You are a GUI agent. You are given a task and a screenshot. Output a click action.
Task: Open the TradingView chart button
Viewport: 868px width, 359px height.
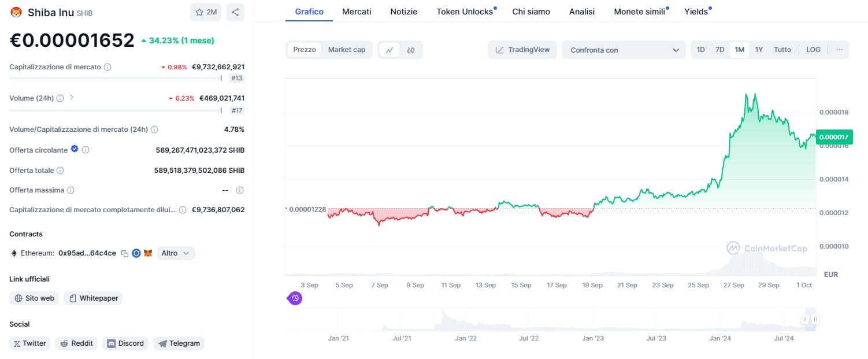[x=522, y=50]
